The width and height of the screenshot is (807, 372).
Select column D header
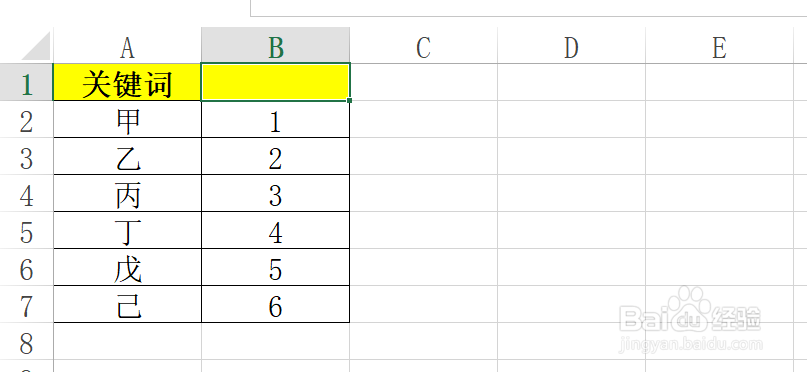pyautogui.click(x=571, y=46)
